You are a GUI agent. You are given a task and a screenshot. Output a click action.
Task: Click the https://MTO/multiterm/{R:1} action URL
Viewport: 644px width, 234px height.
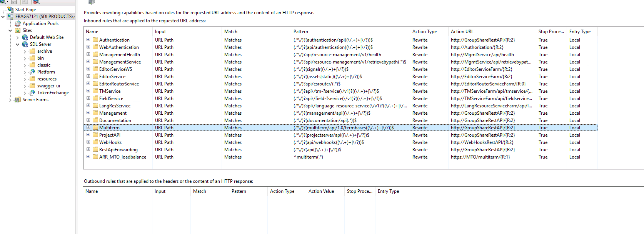(x=480, y=157)
